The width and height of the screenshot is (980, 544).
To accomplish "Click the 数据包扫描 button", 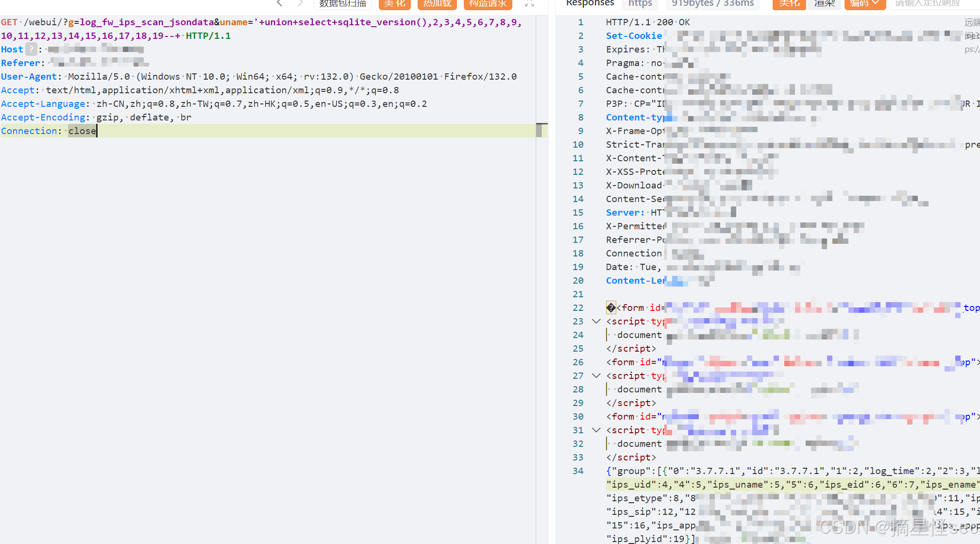I will (342, 3).
